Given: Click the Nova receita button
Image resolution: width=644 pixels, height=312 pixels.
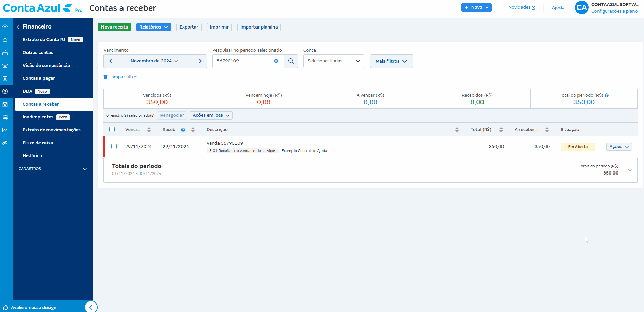Looking at the screenshot, I should (x=114, y=27).
